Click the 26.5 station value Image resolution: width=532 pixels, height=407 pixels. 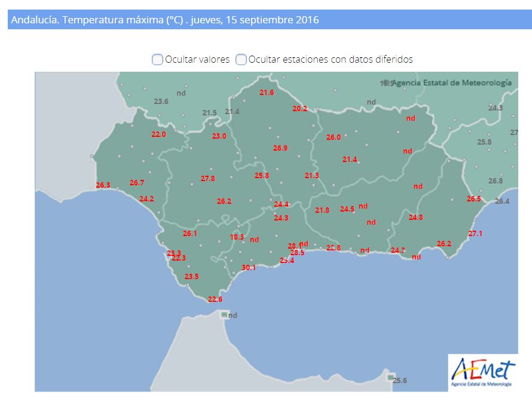474,199
